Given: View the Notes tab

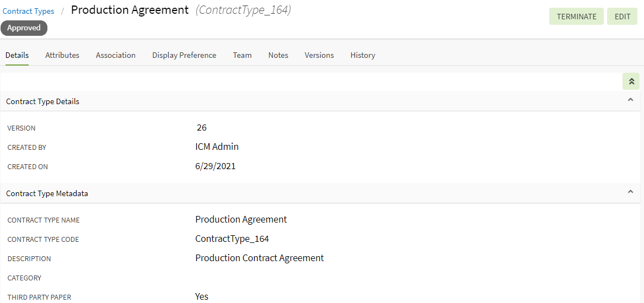Looking at the screenshot, I should [278, 55].
